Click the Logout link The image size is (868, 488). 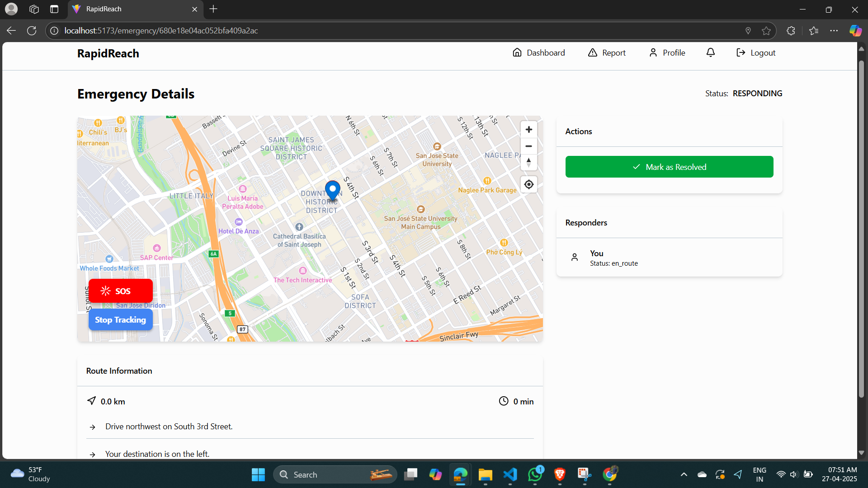coord(756,53)
